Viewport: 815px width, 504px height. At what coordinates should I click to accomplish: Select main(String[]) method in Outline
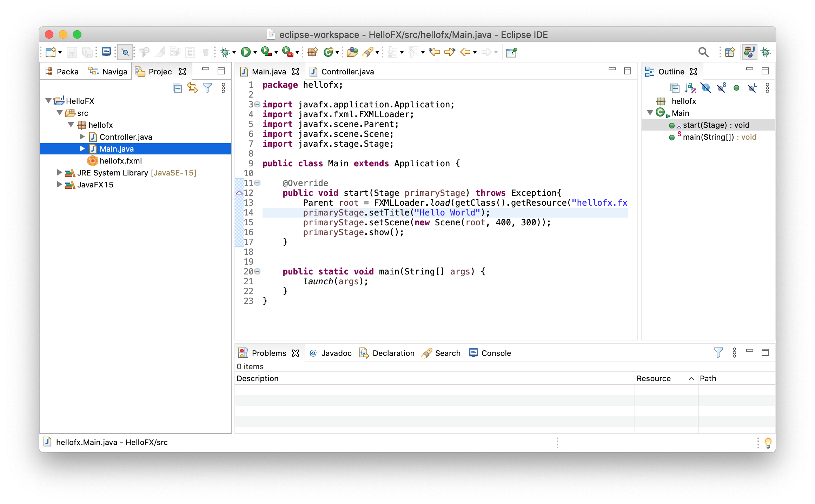(708, 137)
